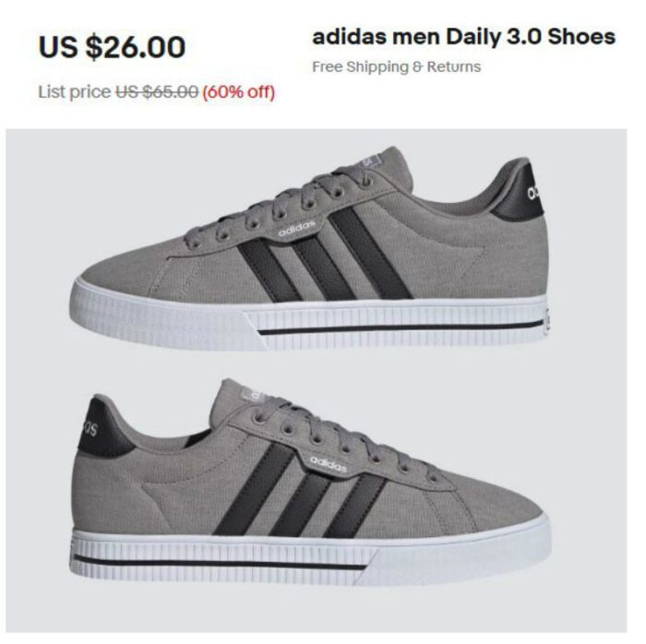Click the red 60% off discount label
This screenshot has height=644, width=646.
[x=238, y=92]
